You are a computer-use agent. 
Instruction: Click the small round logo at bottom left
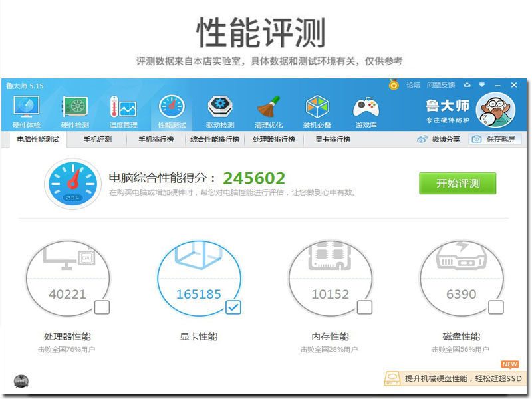click(21, 382)
